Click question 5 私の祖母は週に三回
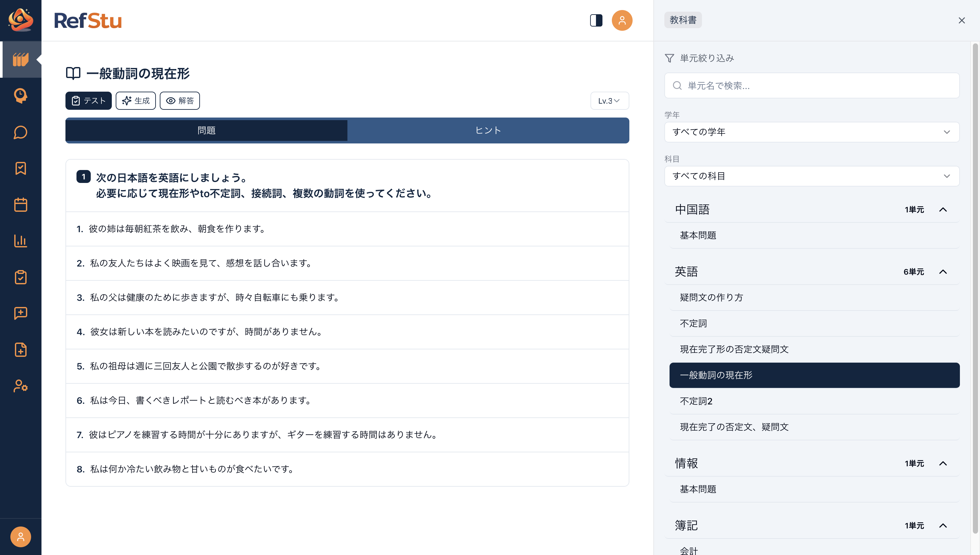The image size is (980, 555). pos(347,366)
